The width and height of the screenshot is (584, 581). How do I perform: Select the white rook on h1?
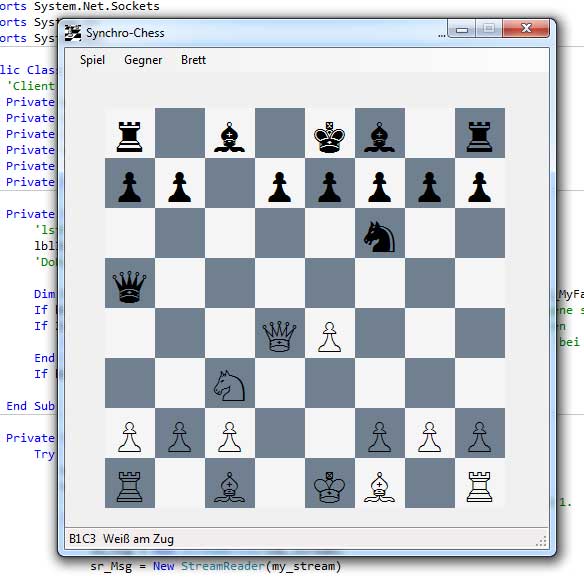pos(480,486)
